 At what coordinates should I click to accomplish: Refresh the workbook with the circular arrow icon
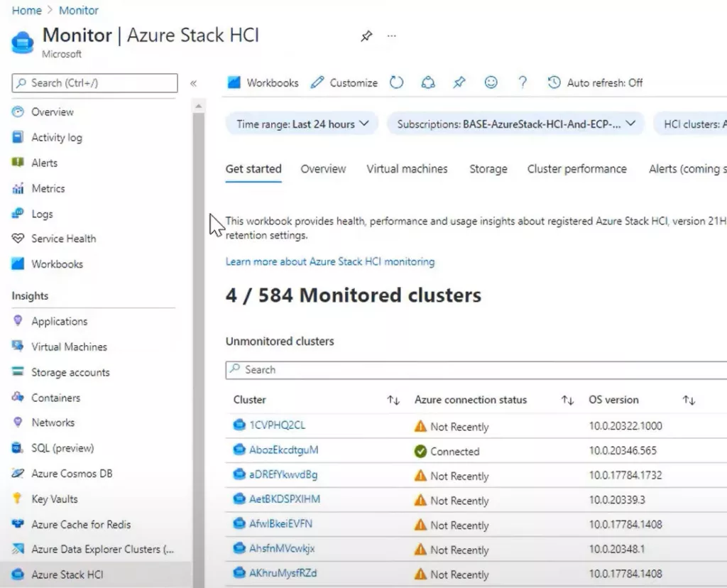click(x=396, y=82)
